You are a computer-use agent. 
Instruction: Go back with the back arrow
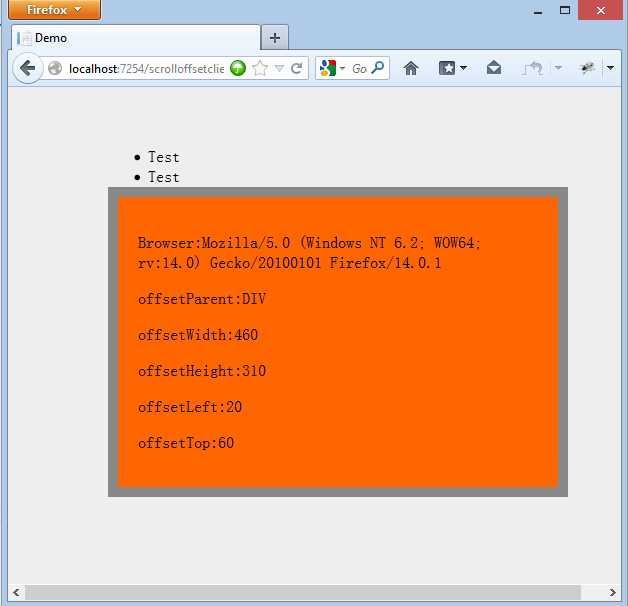click(x=28, y=68)
